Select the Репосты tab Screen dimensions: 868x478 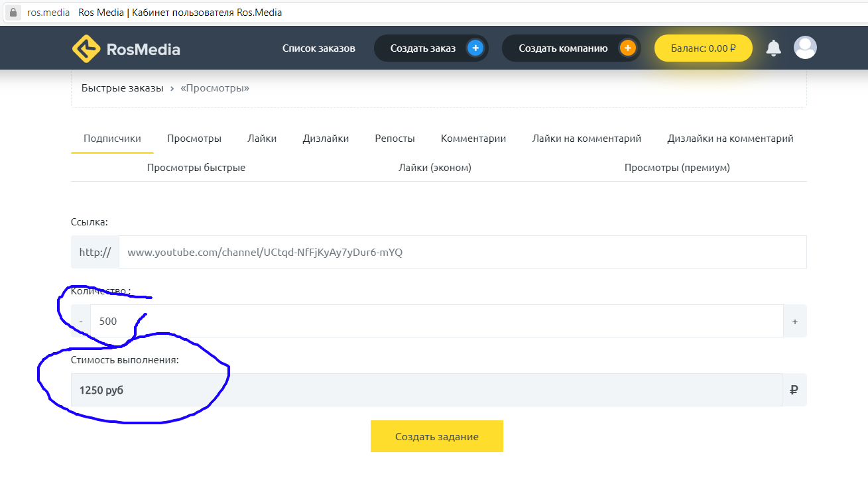tap(395, 139)
